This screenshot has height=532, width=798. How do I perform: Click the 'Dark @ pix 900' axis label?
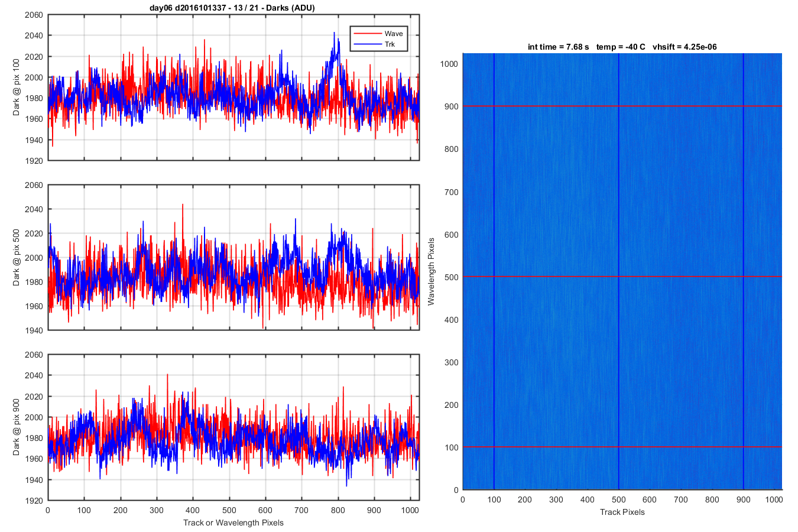16,427
